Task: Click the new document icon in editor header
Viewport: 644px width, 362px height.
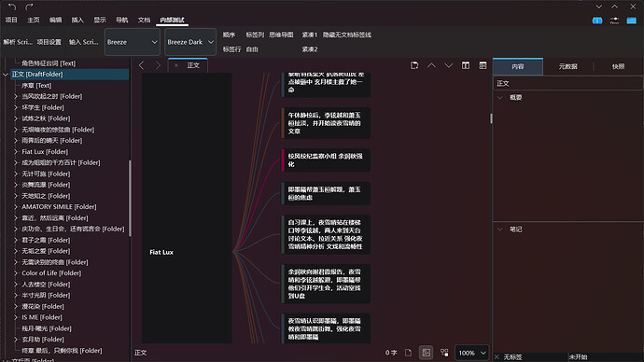Action: 414,65
